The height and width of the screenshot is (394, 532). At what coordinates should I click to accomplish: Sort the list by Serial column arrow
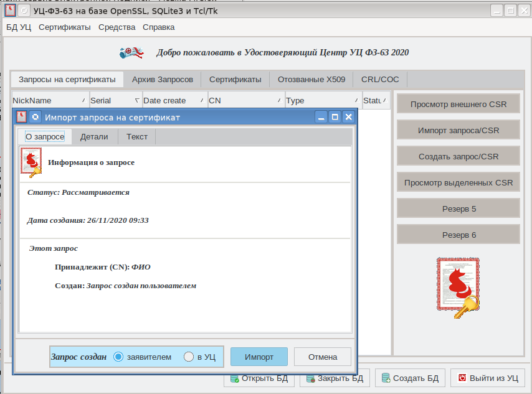pyautogui.click(x=137, y=100)
